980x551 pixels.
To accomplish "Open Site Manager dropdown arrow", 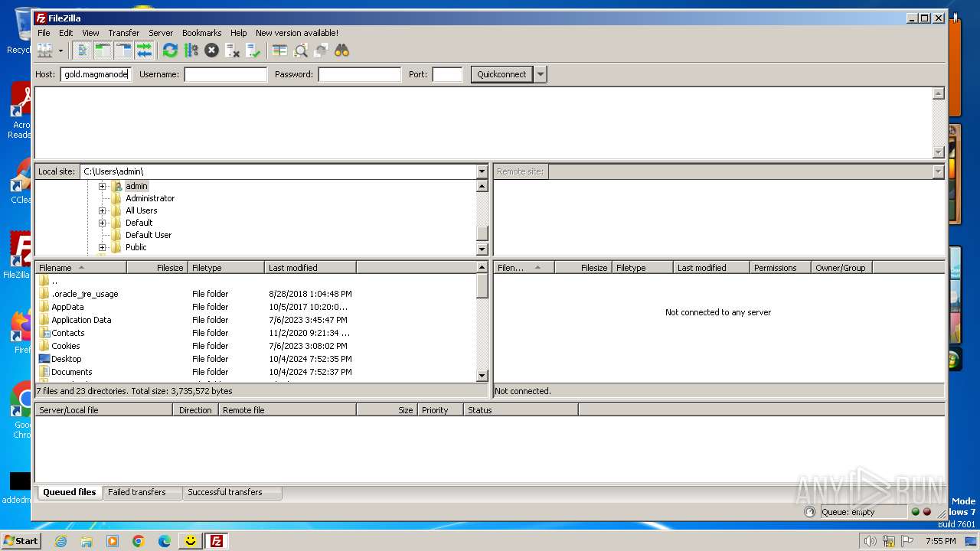I will [60, 51].
